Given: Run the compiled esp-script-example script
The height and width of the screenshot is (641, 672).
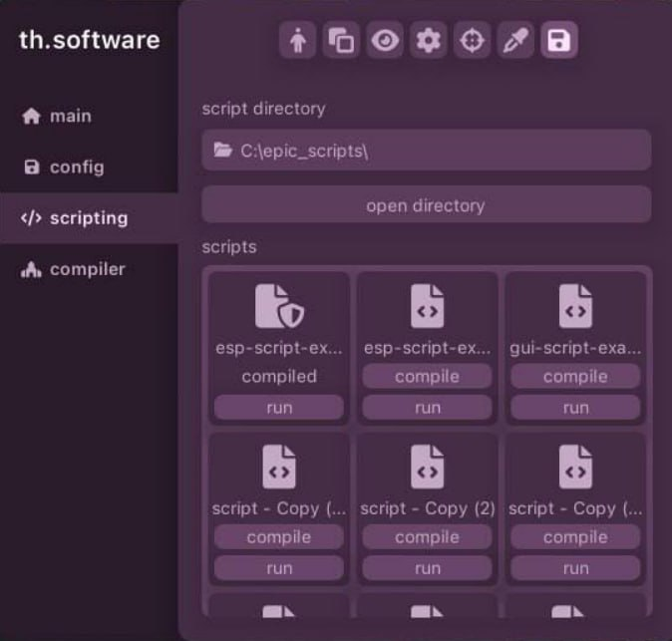Looking at the screenshot, I should (x=279, y=408).
